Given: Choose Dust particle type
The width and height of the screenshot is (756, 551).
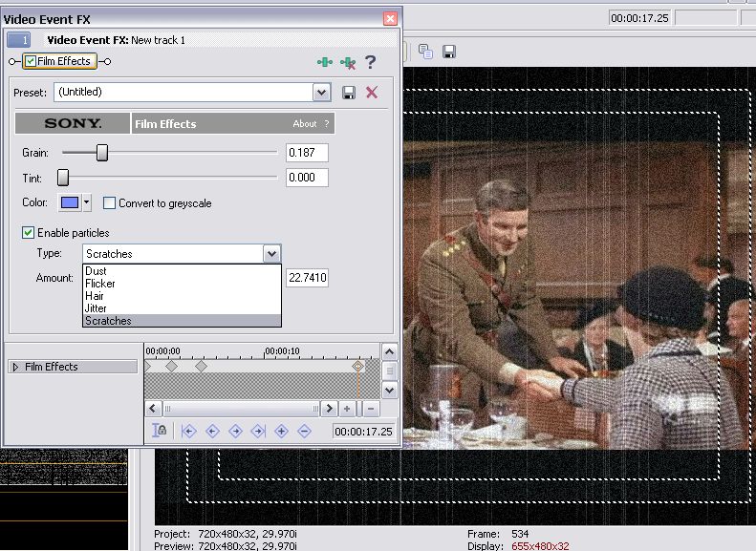Looking at the screenshot, I should 182,271.
